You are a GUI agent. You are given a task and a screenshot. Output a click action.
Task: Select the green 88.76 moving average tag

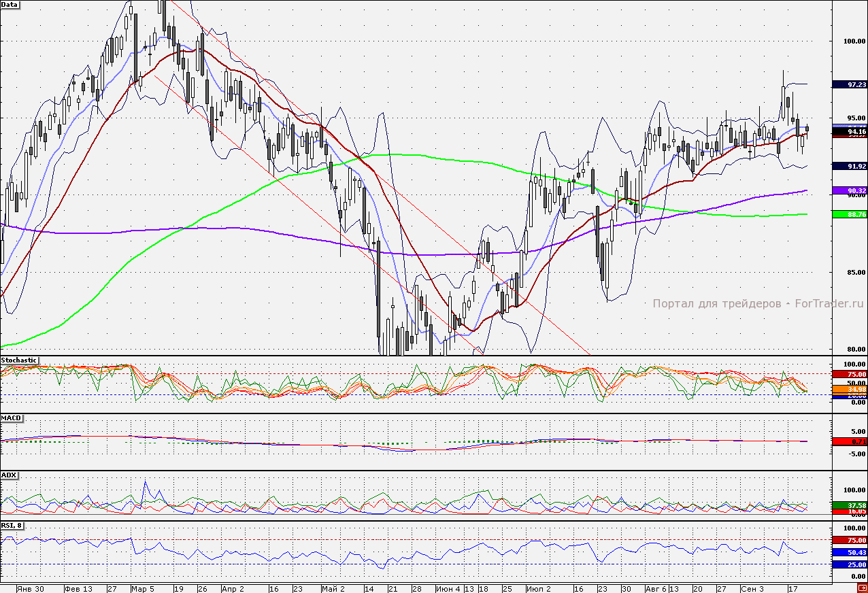click(x=849, y=214)
